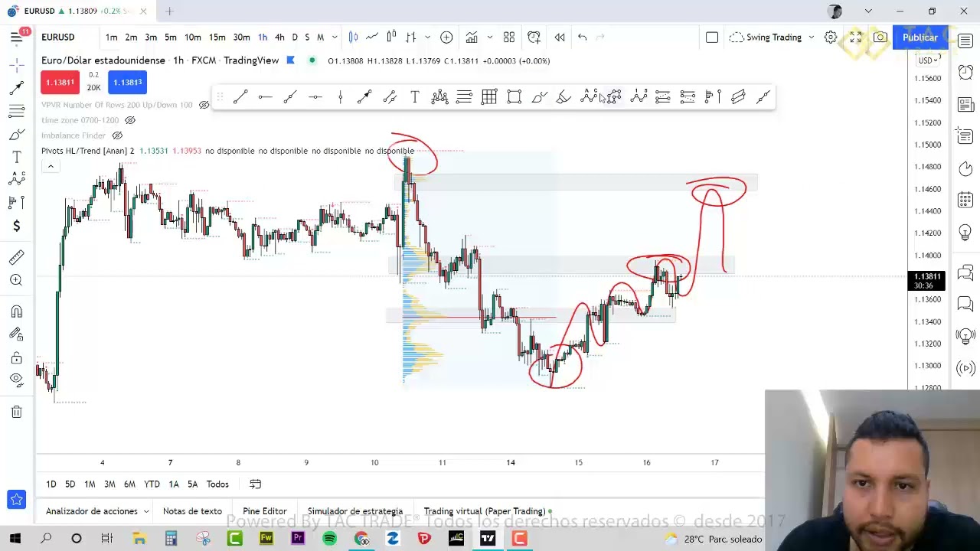Open the indicator templates dropdown
Viewport: 980px width, 551px height.
pyautogui.click(x=491, y=37)
